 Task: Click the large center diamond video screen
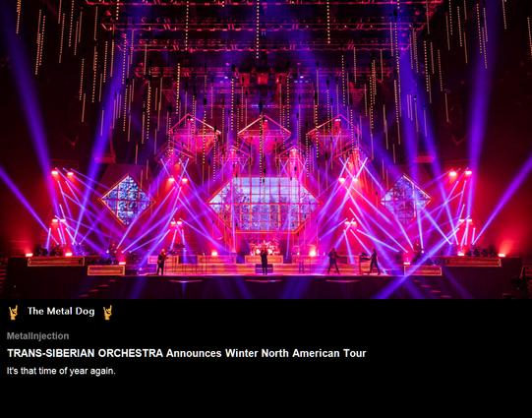264,204
